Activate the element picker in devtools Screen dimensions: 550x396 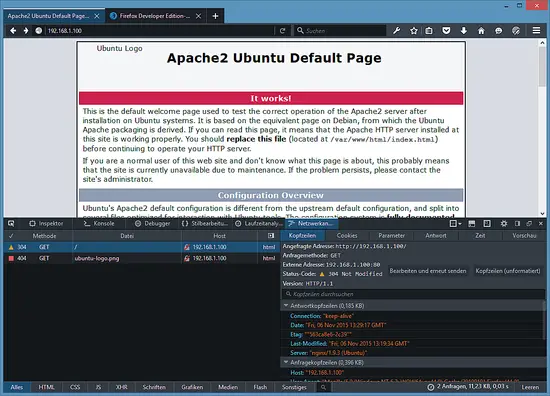click(11, 223)
